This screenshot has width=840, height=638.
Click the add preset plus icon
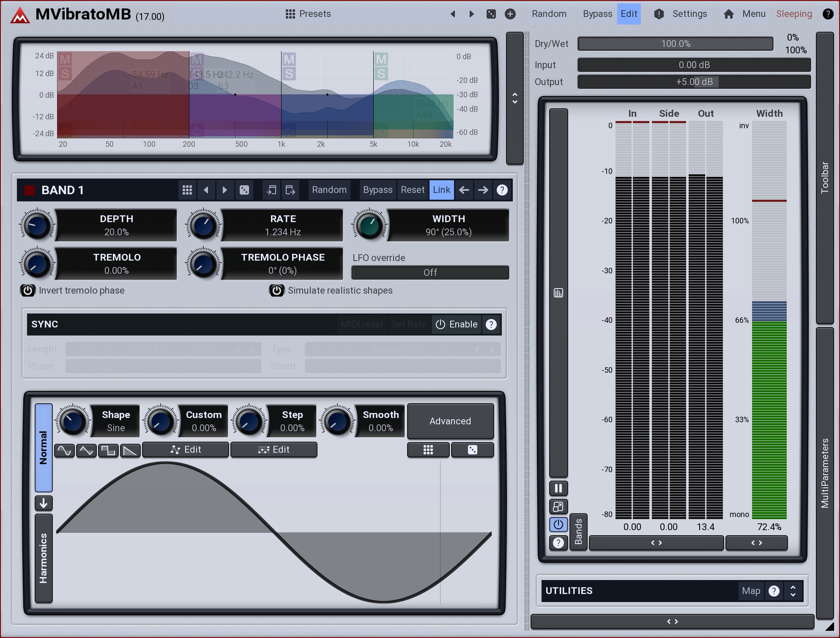point(510,14)
